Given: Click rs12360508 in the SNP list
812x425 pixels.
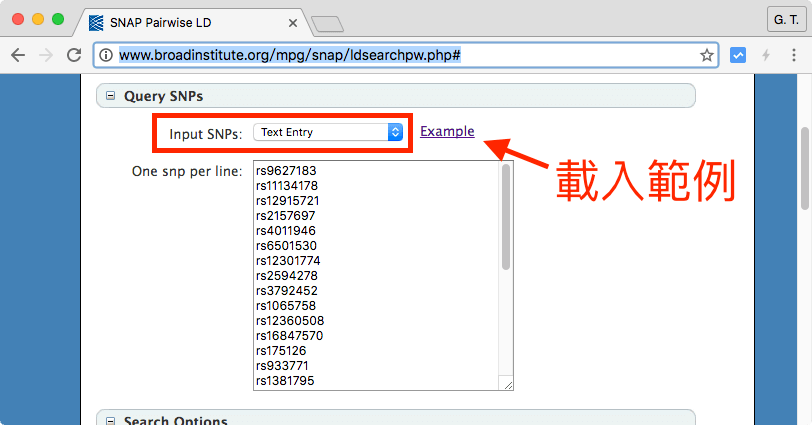Looking at the screenshot, I should click(x=290, y=321).
